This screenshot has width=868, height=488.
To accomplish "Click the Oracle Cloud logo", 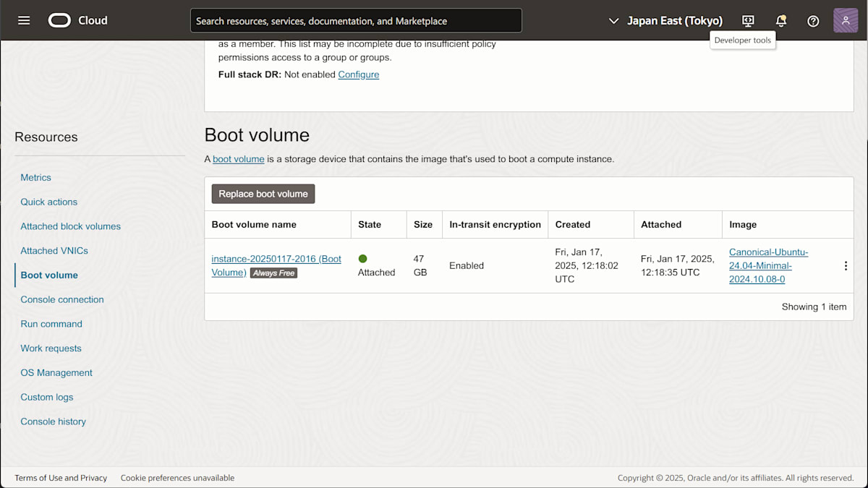I will pyautogui.click(x=78, y=20).
